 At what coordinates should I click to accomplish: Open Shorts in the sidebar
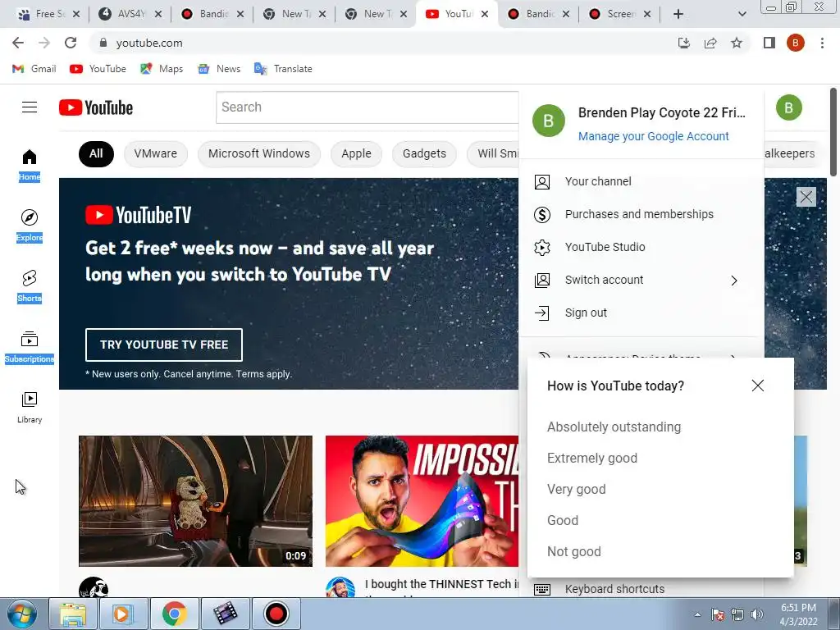(x=30, y=286)
